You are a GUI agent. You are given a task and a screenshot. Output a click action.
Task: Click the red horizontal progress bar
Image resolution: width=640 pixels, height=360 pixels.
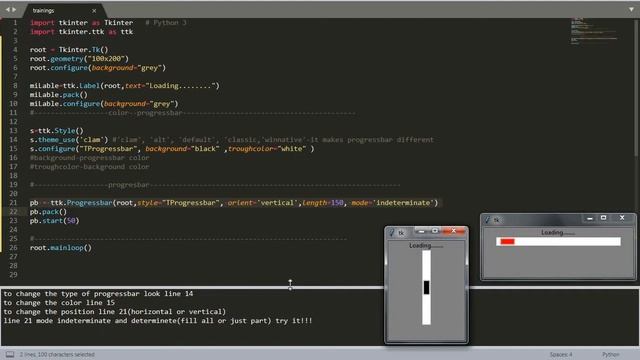[558, 242]
